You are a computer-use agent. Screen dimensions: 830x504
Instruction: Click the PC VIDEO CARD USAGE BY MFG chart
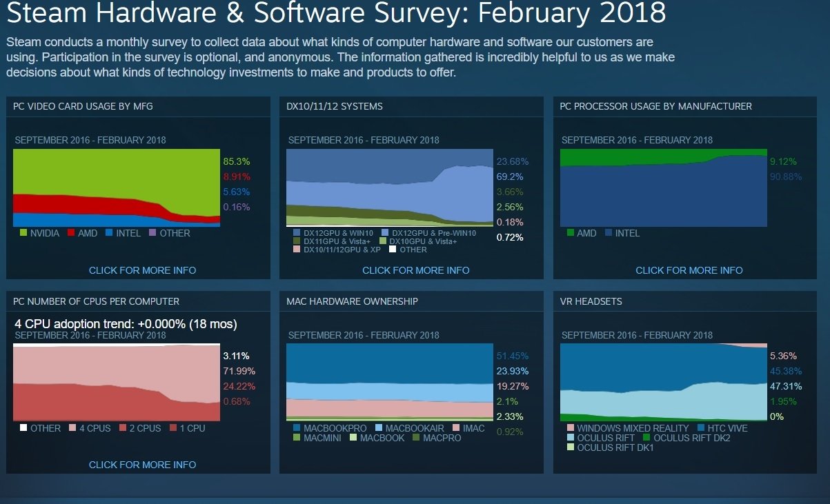[x=117, y=188]
